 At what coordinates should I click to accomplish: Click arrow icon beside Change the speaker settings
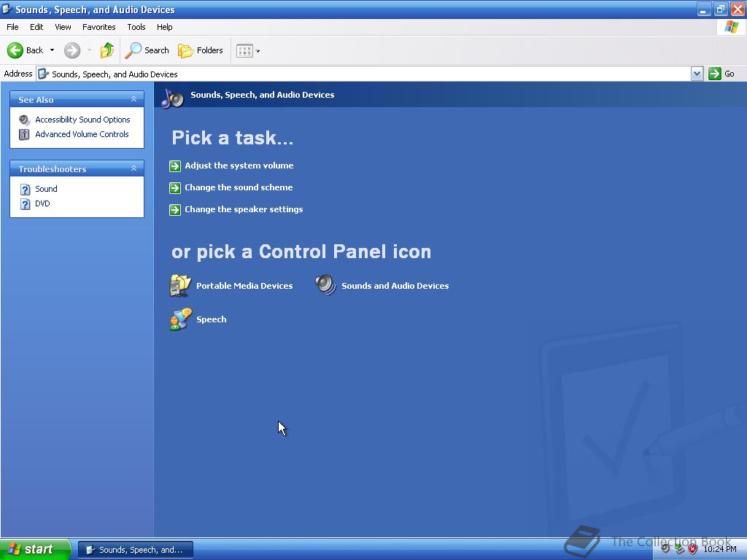tap(175, 209)
